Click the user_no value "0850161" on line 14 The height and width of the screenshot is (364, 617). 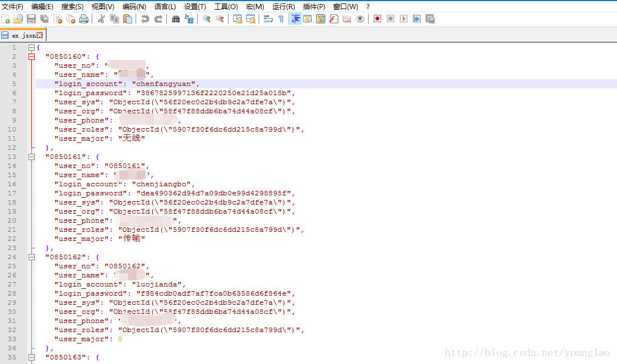[125, 166]
